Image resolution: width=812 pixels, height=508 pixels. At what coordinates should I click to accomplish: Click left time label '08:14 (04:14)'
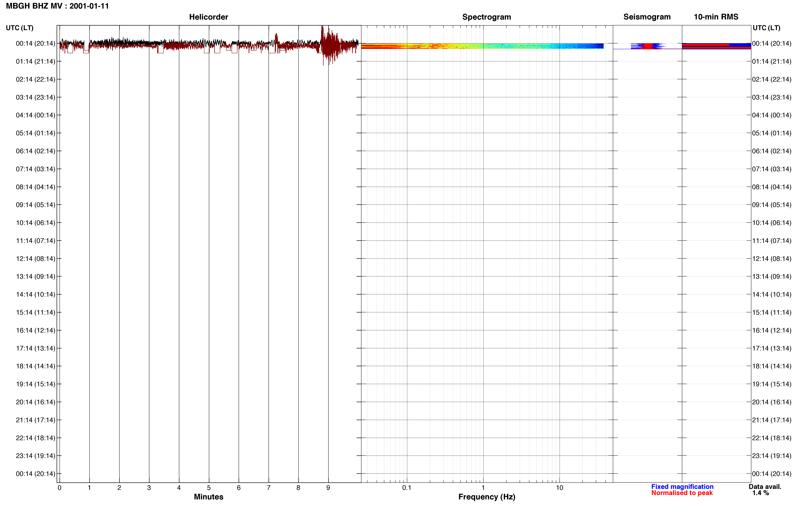(x=35, y=187)
